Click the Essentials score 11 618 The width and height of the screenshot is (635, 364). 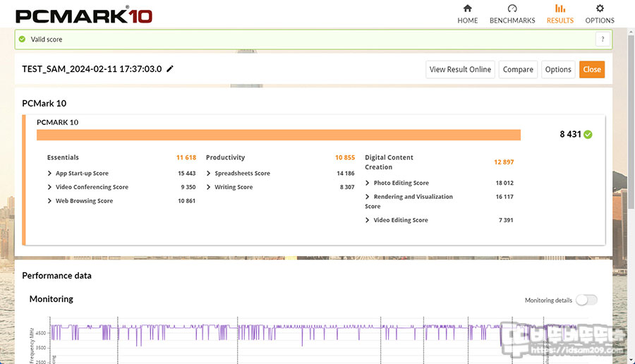pyautogui.click(x=186, y=157)
